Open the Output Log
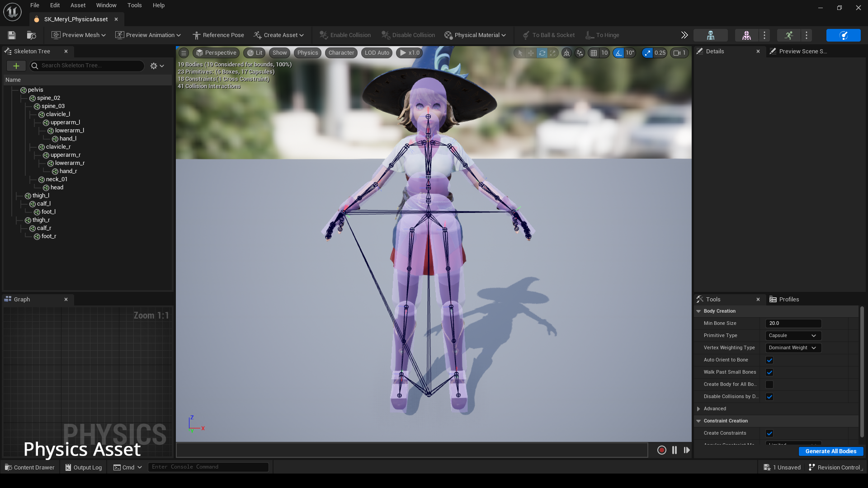 pyautogui.click(x=84, y=467)
